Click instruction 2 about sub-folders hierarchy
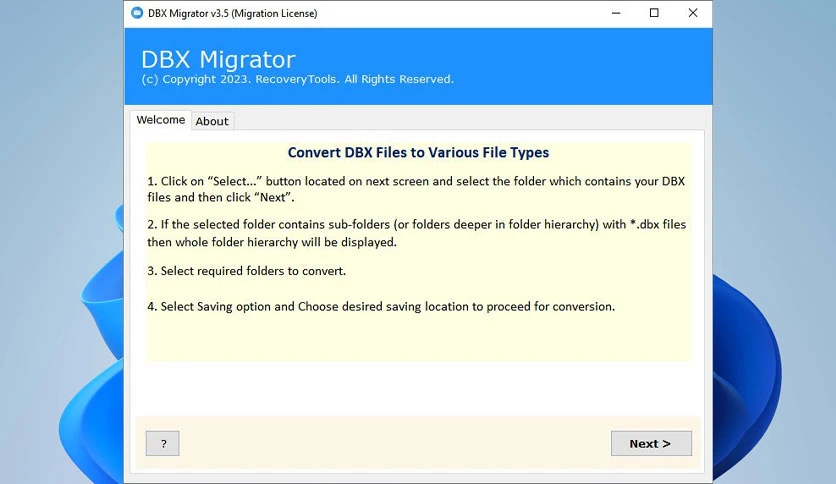The height and width of the screenshot is (484, 836). tap(416, 233)
